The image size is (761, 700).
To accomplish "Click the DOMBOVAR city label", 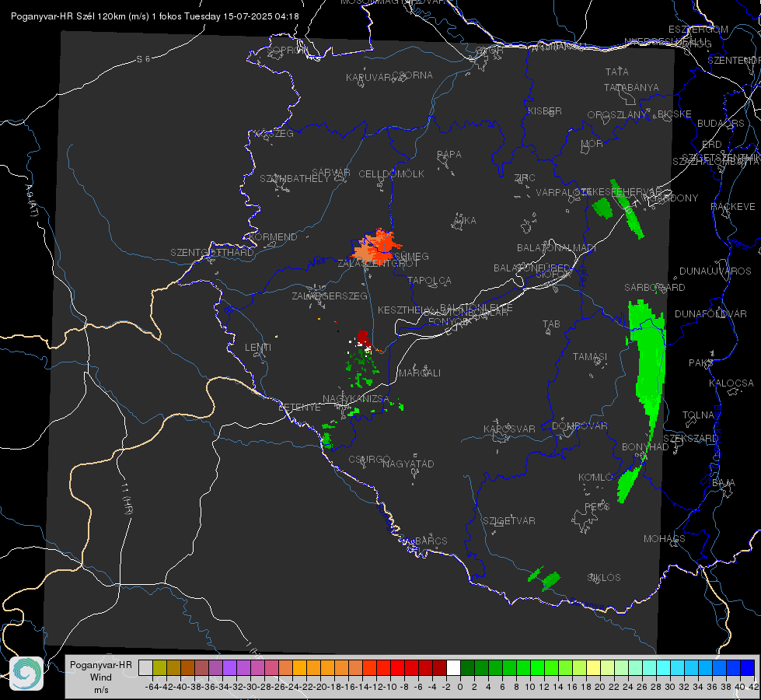I will (579, 426).
